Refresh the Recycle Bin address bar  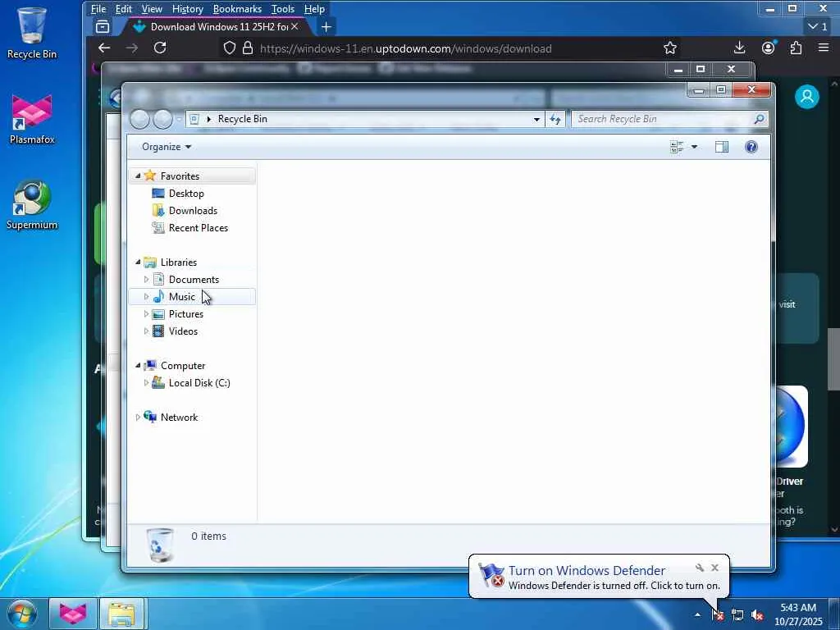[555, 119]
